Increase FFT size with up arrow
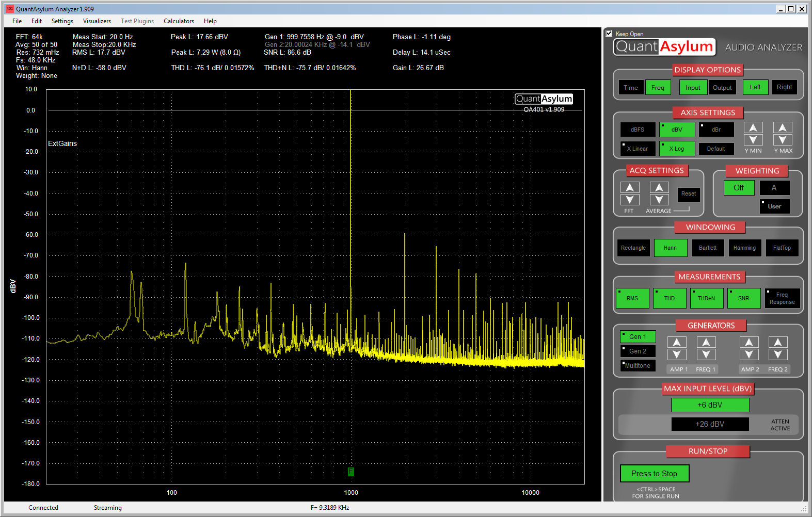812x517 pixels. pos(630,187)
